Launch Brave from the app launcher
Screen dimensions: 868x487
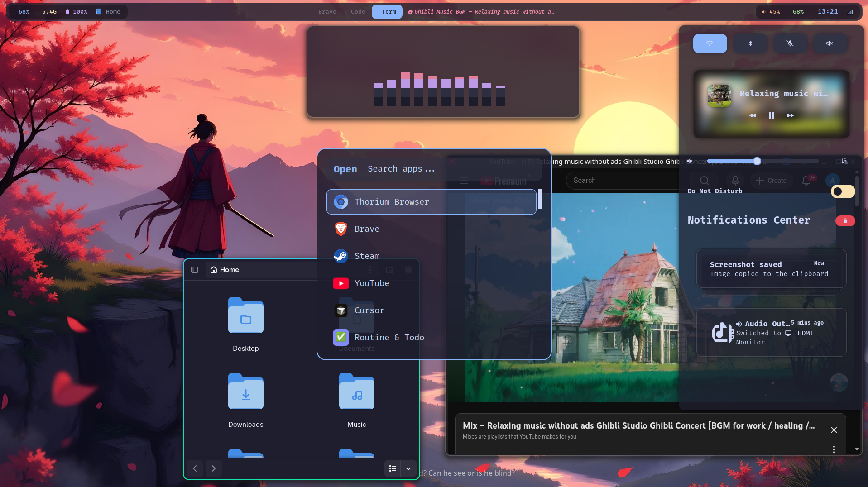tap(431, 229)
